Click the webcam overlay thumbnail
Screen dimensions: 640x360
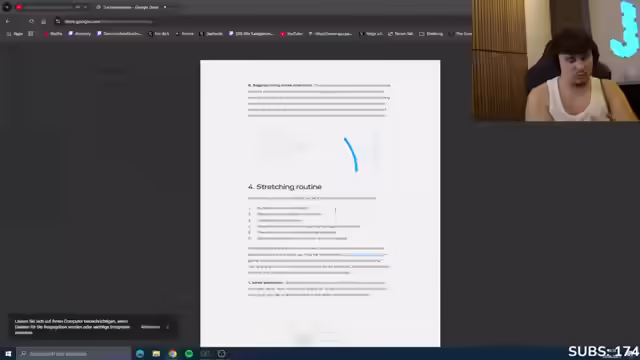(556, 60)
